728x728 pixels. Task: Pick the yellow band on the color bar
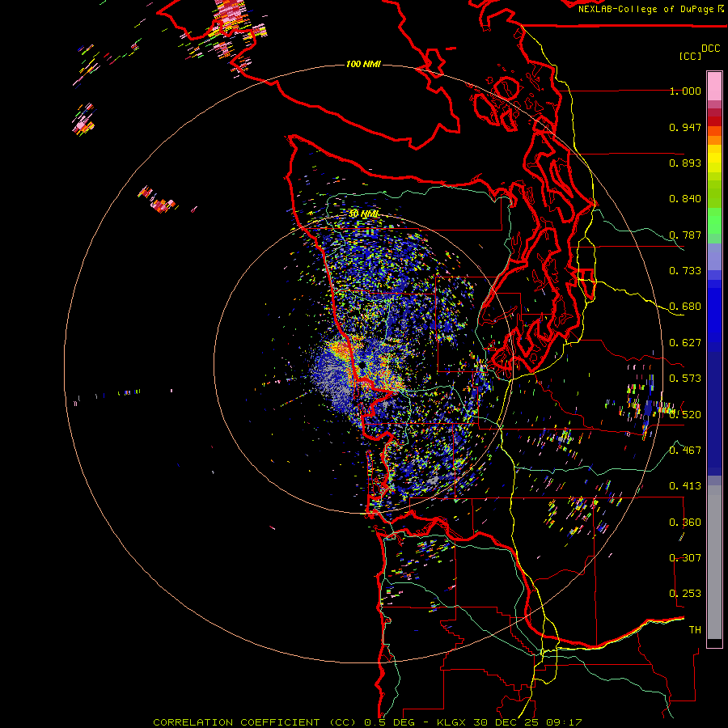(714, 159)
